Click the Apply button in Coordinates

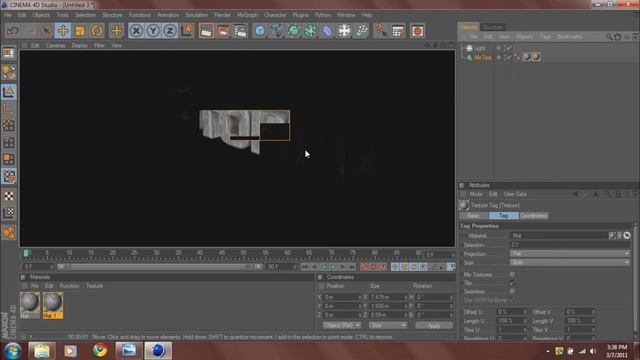[434, 325]
